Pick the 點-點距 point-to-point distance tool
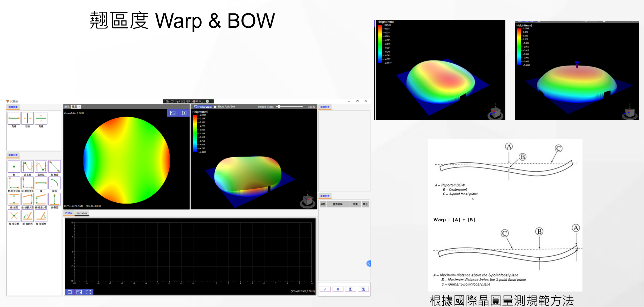This screenshot has height=307, width=644. 54,167
